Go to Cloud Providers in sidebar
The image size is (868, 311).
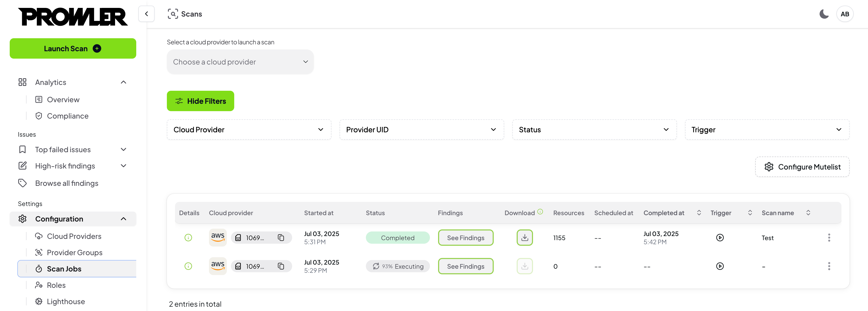(74, 236)
